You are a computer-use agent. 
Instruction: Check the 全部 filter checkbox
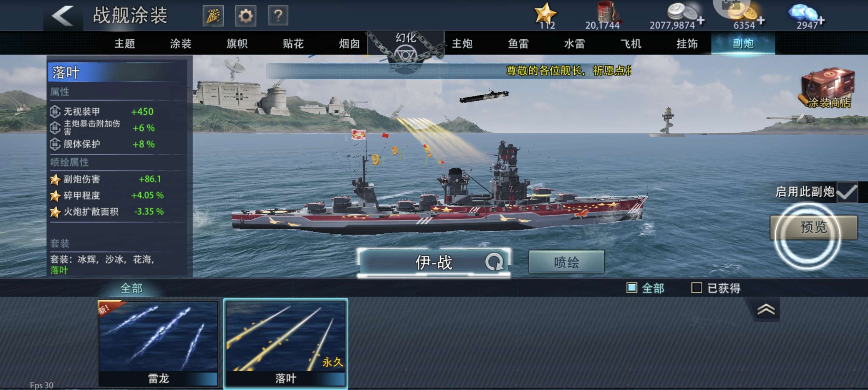coord(632,288)
